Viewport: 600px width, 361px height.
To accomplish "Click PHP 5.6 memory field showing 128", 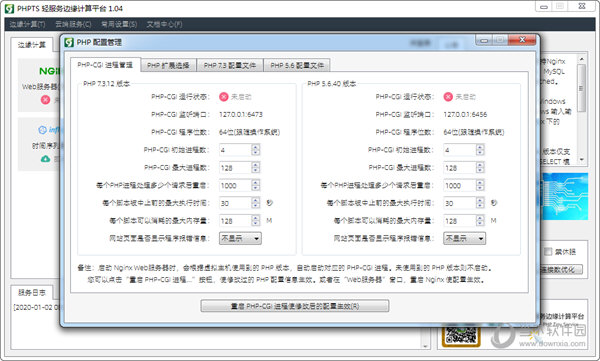I will [460, 221].
